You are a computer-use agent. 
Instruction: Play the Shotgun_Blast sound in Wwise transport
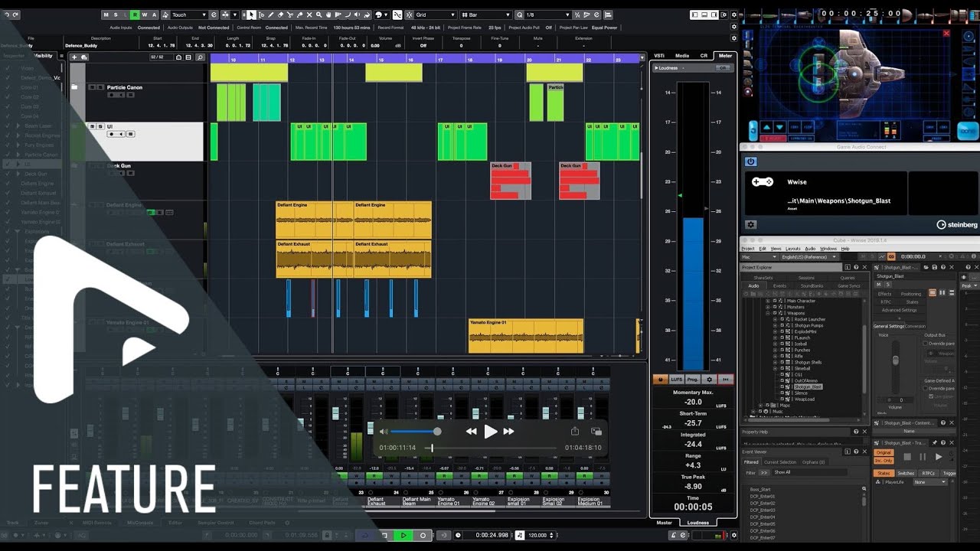(938, 457)
